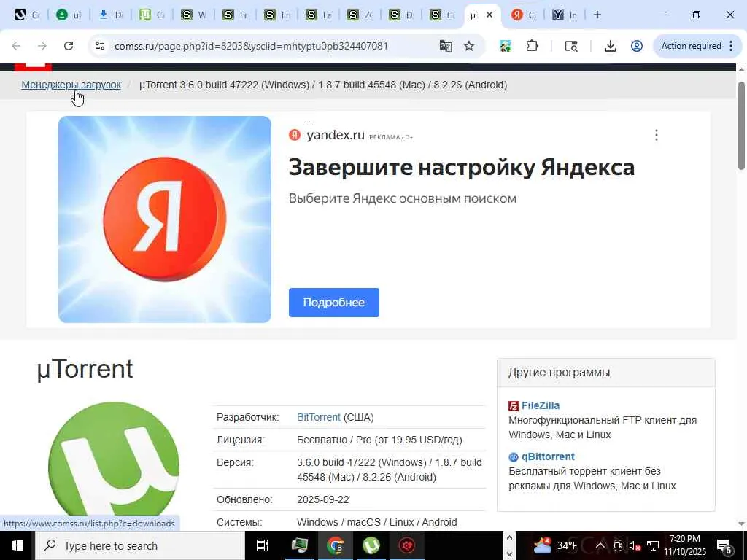
Task: Open the network tray icon
Action: click(653, 545)
